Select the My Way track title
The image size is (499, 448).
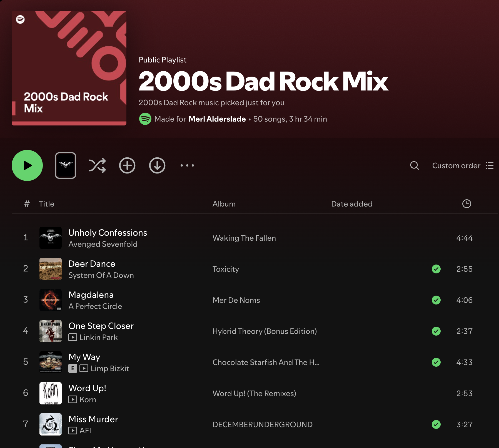click(84, 357)
